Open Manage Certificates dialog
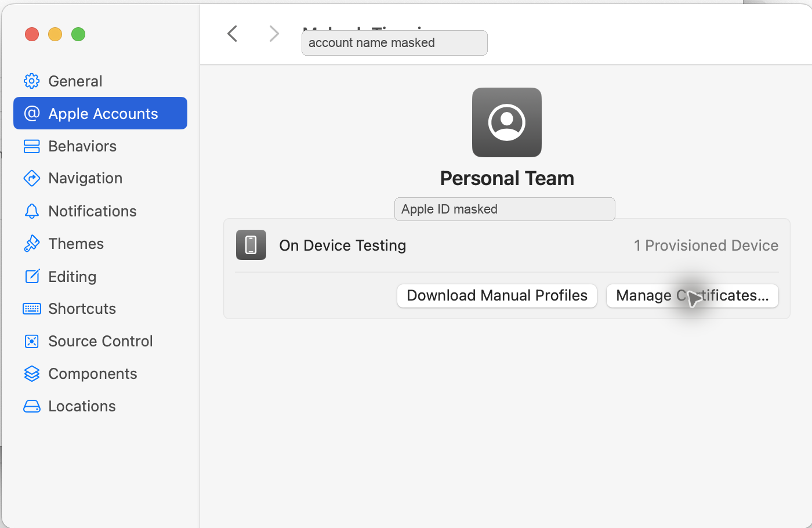Screen dimensions: 812x528 tap(693, 296)
